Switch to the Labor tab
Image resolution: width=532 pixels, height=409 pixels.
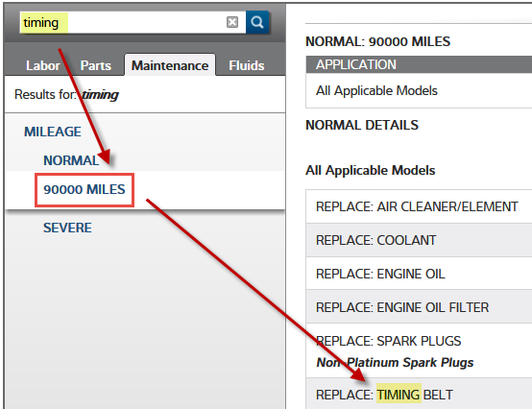tap(43, 65)
